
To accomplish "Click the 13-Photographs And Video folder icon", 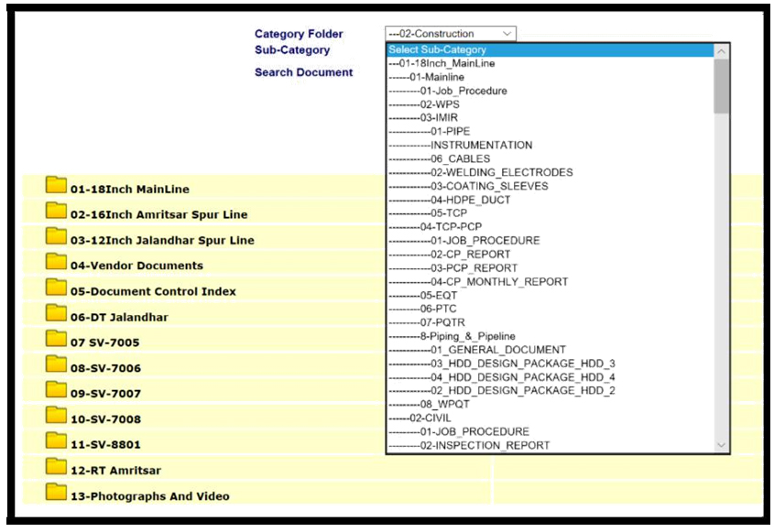I will 57,494.
